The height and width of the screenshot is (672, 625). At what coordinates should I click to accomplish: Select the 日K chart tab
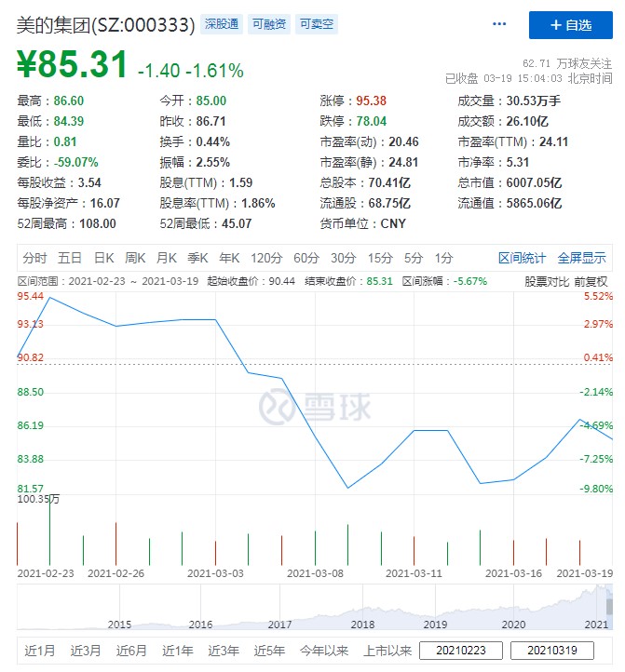(x=103, y=258)
